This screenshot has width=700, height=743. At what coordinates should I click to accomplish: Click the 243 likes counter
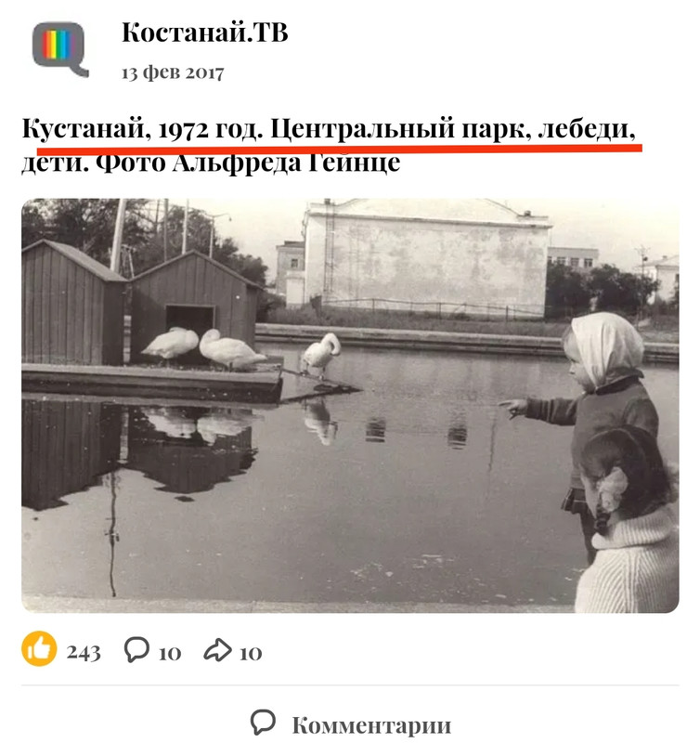point(84,653)
